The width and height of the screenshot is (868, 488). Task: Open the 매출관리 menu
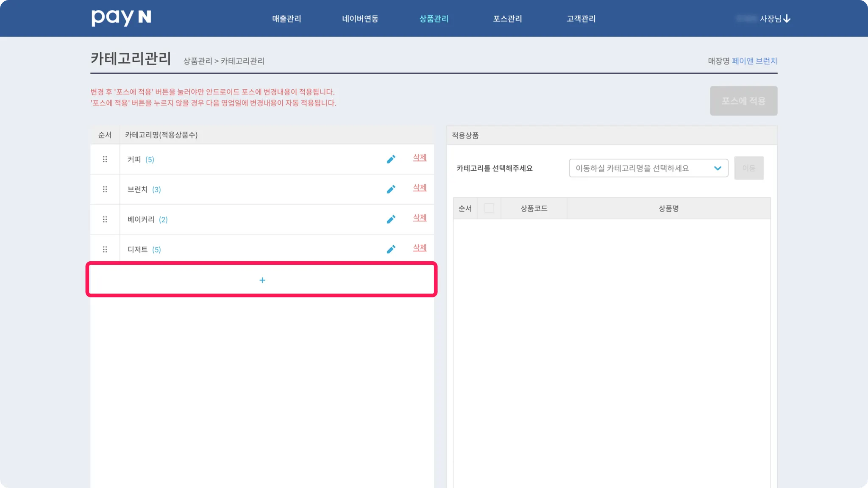coord(287,19)
